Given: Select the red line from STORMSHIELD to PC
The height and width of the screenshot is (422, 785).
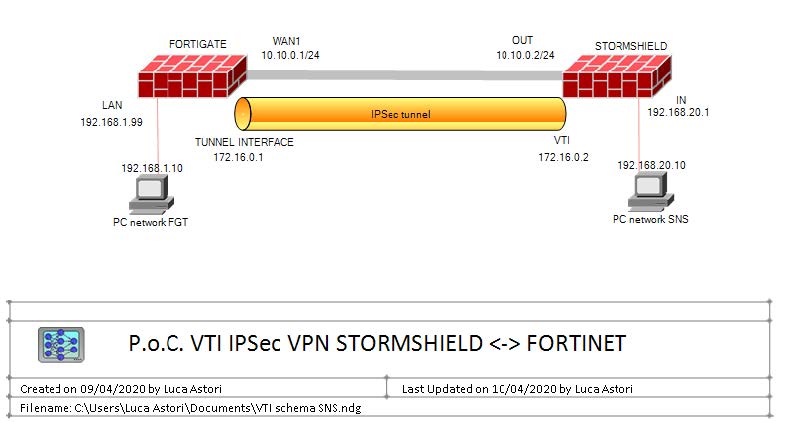Looking at the screenshot, I should click(x=639, y=129).
